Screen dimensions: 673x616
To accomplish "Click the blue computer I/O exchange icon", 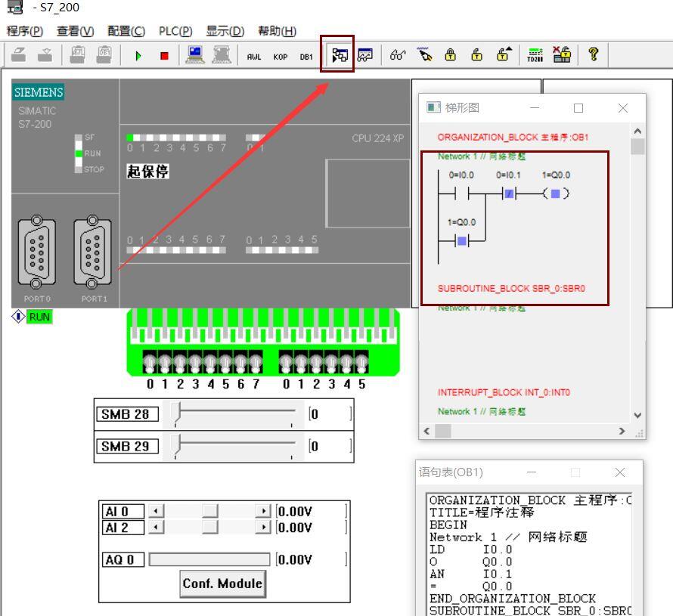I will [x=195, y=55].
